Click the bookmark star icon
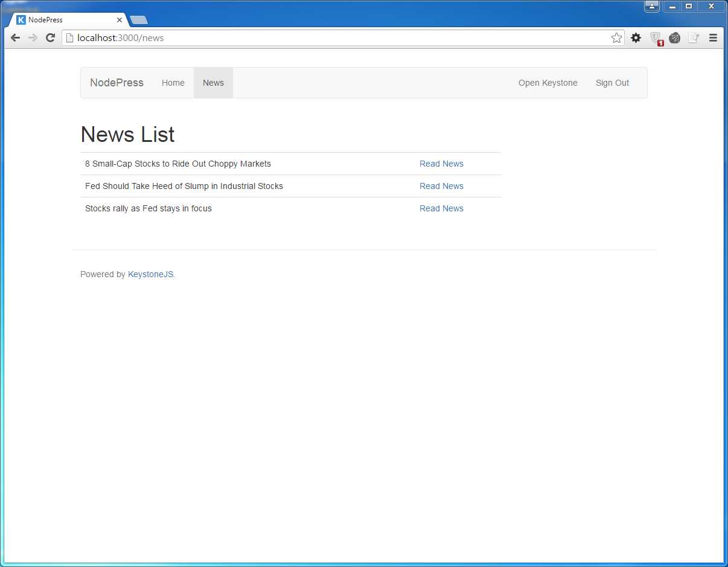 click(616, 37)
